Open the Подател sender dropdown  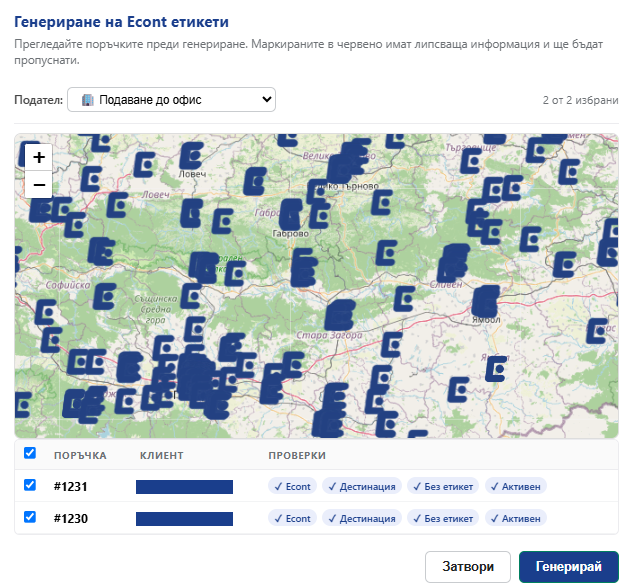[171, 99]
